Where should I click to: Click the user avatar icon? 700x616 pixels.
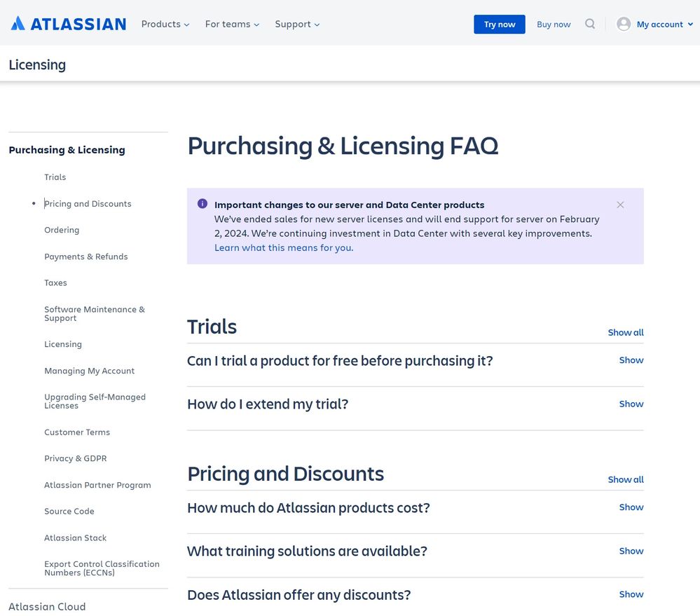click(622, 23)
